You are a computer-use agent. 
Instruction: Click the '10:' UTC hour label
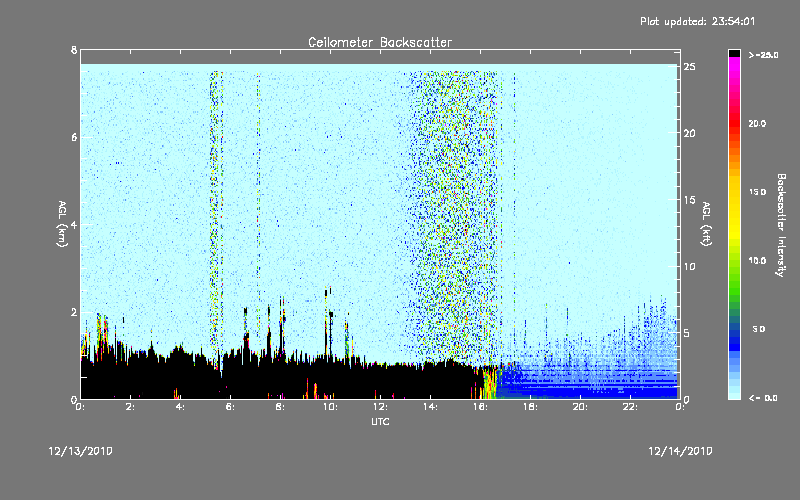tap(331, 407)
